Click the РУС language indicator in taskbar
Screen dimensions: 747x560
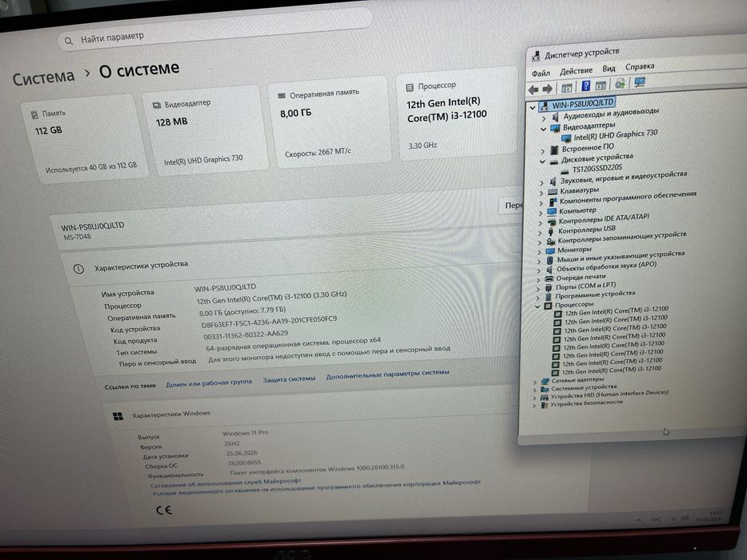click(x=656, y=519)
